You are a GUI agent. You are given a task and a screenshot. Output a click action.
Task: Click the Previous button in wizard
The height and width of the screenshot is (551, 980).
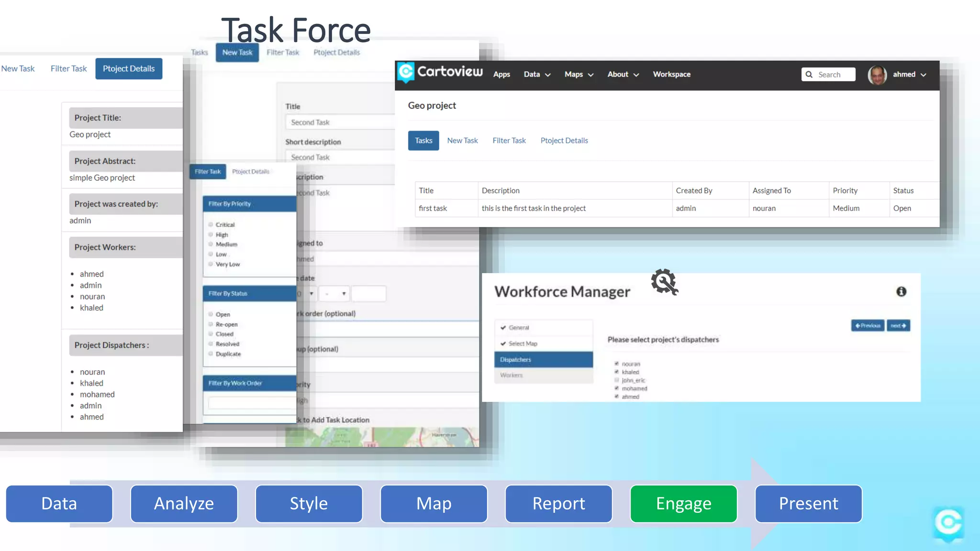[868, 326]
